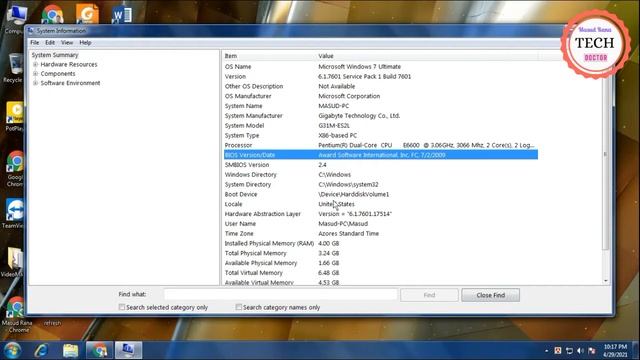Select the PotPlayer desktop shortcut
Viewport: 640px width, 360px height.
coord(14,117)
